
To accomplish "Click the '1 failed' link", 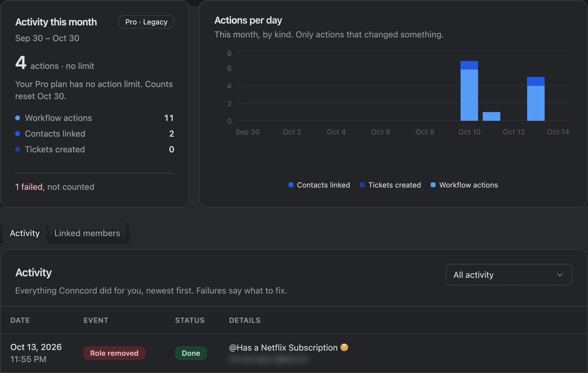I will [x=29, y=187].
